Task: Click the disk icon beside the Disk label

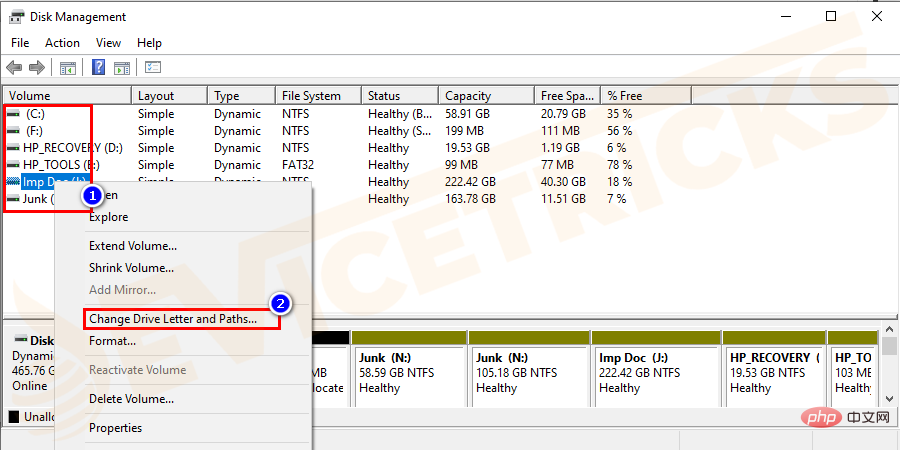Action: [x=21, y=339]
